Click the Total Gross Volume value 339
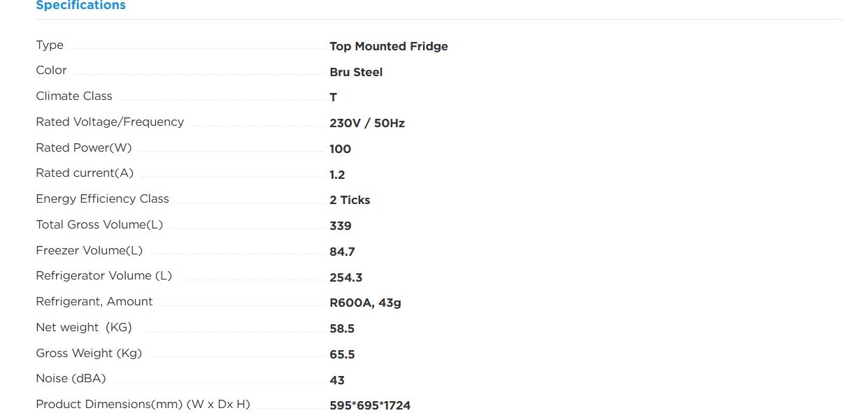This screenshot has height=420, width=868. [x=341, y=226]
